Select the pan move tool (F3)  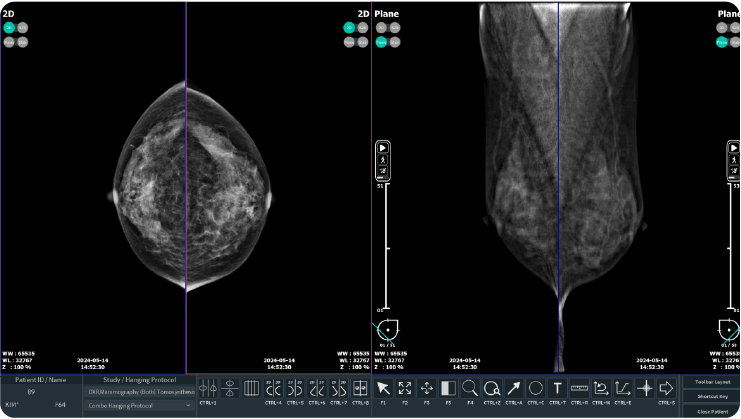click(427, 388)
